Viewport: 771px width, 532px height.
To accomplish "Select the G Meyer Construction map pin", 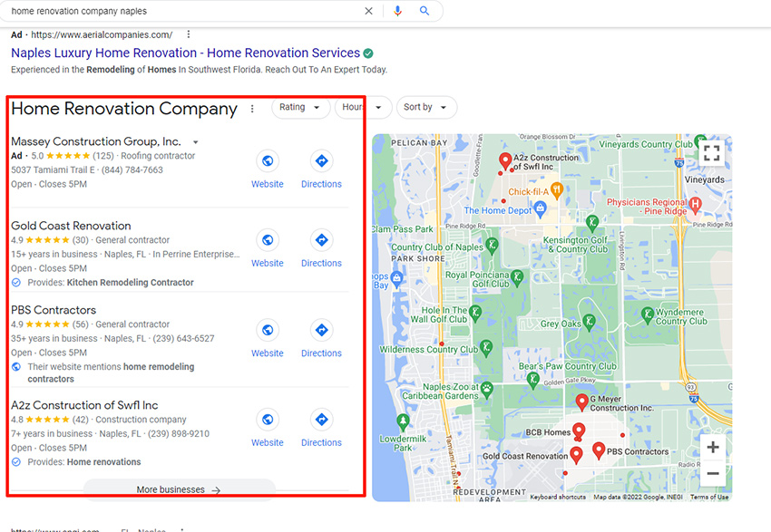I will click(x=581, y=401).
